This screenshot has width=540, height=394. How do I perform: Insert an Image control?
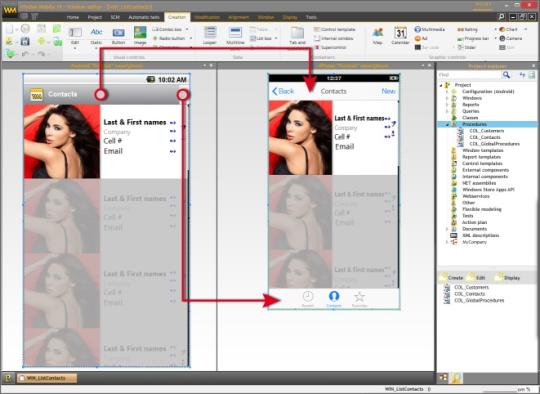point(140,36)
